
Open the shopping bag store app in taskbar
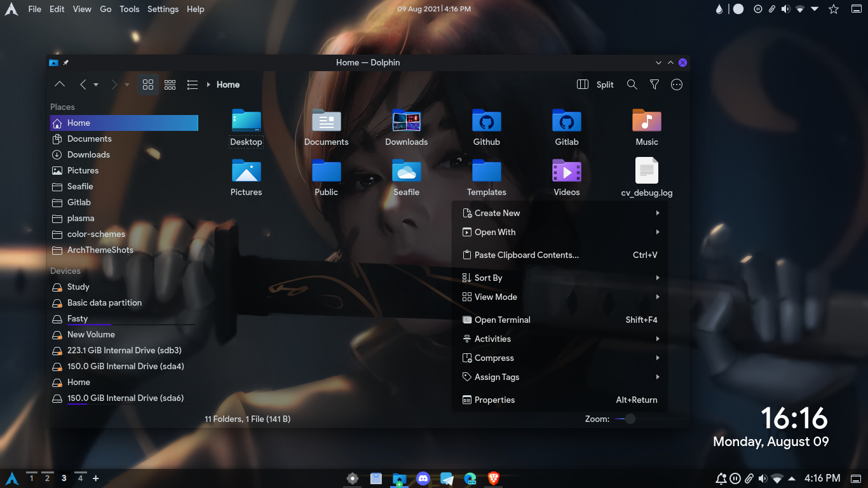376,478
